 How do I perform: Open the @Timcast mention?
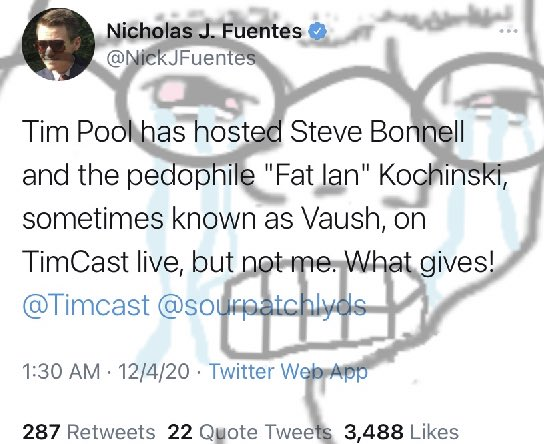[x=86, y=305]
